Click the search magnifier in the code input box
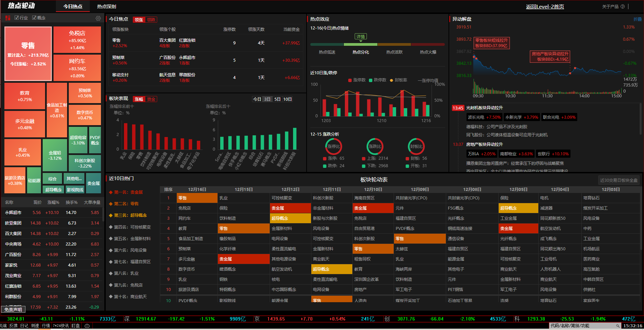 pyautogui.click(x=618, y=326)
